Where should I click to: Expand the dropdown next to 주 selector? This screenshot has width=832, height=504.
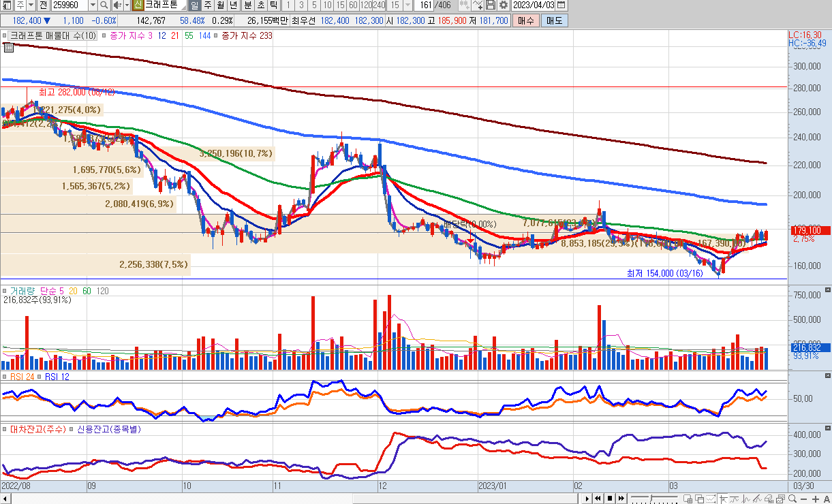pos(31,5)
